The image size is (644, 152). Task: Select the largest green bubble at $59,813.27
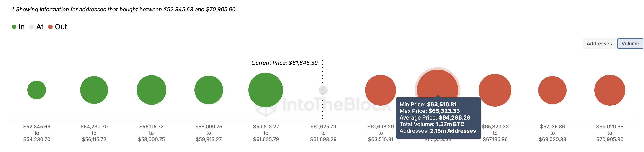click(x=265, y=90)
